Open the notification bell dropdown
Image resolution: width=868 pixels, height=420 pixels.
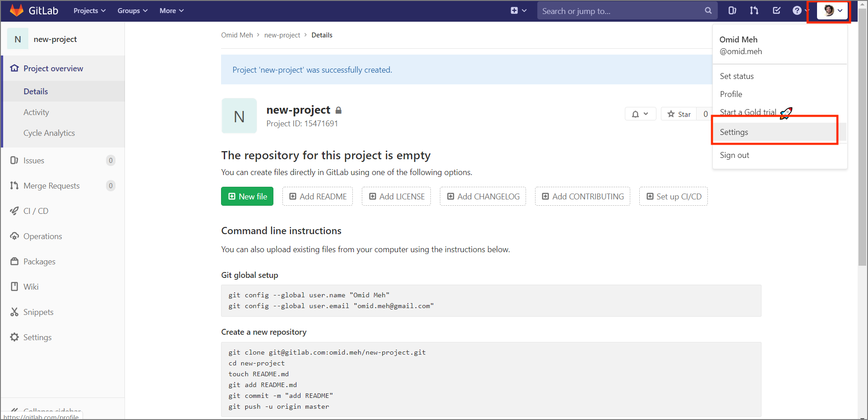[640, 114]
